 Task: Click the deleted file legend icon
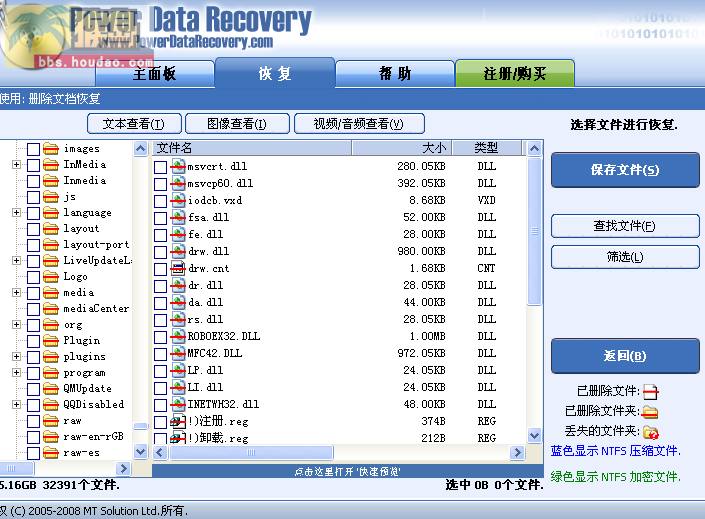pyautogui.click(x=650, y=391)
